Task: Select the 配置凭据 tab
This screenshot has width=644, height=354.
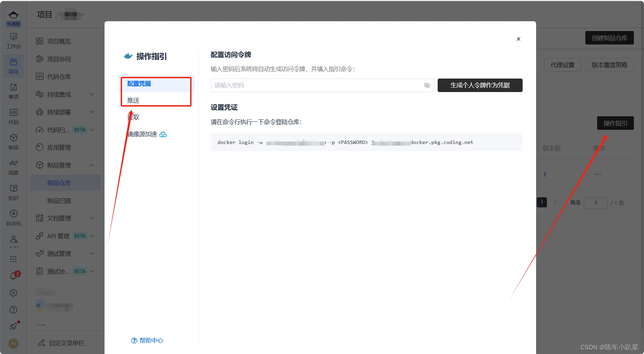Action: click(156, 84)
